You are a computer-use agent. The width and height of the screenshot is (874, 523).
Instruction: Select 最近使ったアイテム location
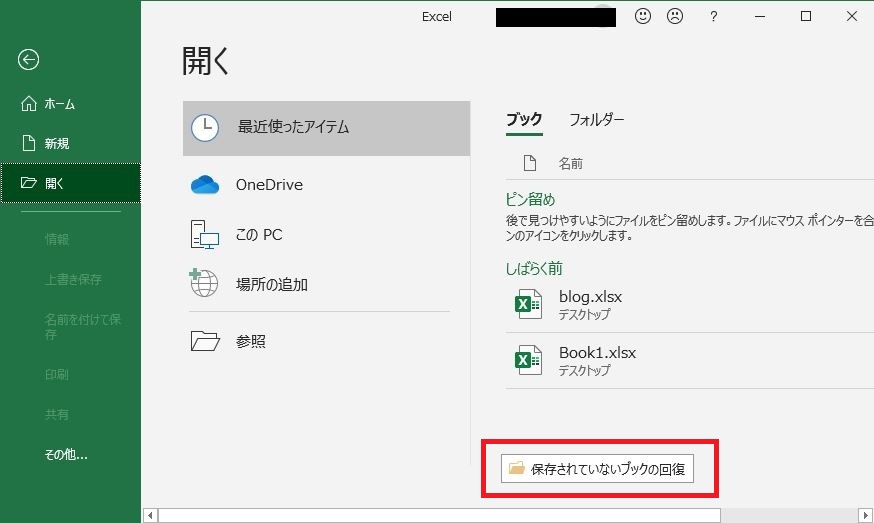326,128
